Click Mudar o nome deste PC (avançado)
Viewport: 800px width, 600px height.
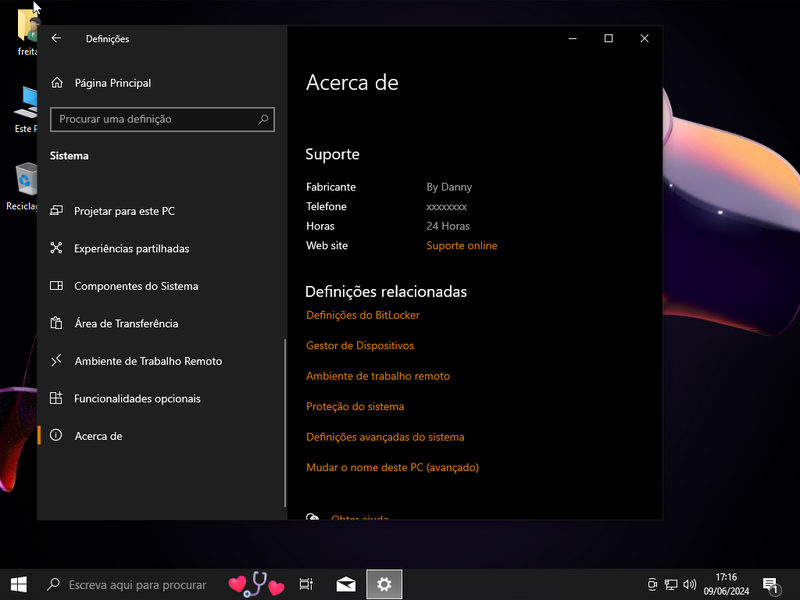coord(392,467)
